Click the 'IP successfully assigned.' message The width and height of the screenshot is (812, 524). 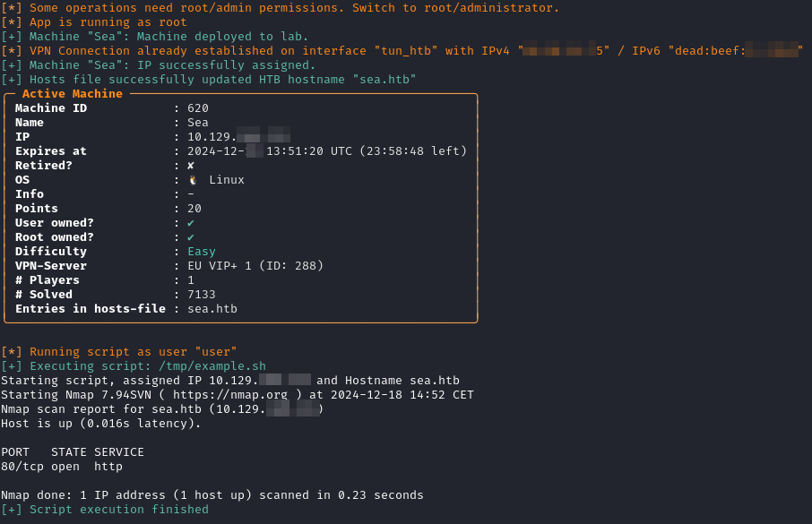pyautogui.click(x=227, y=65)
